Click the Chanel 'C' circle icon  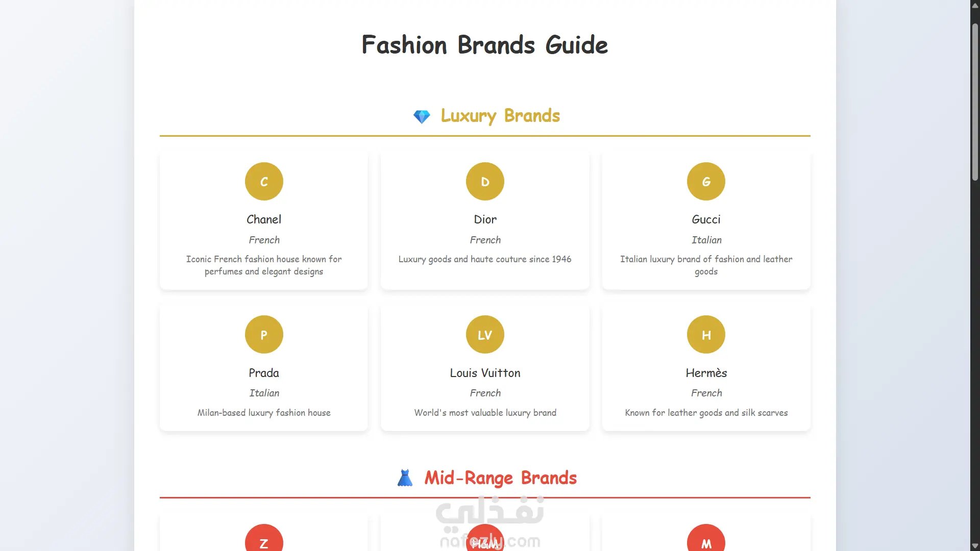[x=264, y=182]
